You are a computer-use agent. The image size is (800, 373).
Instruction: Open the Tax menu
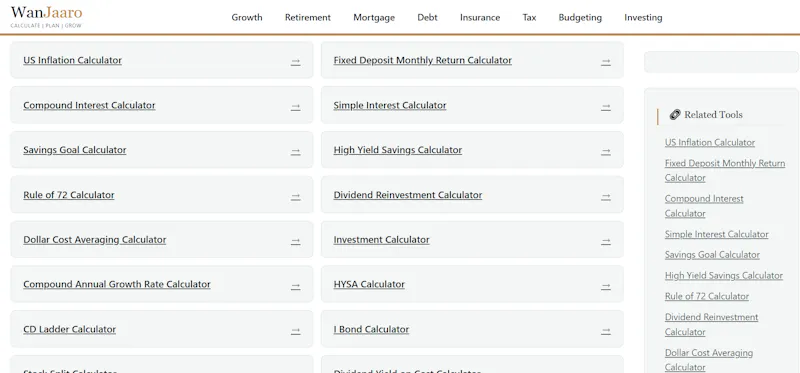tap(529, 17)
